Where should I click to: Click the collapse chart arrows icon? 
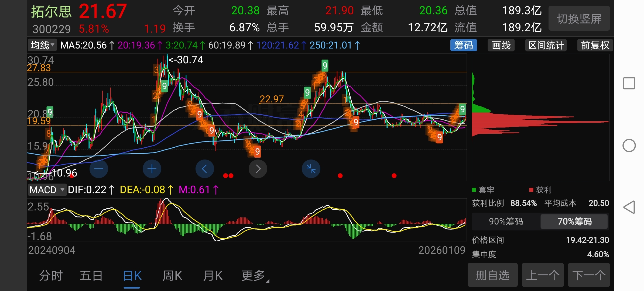[311, 169]
